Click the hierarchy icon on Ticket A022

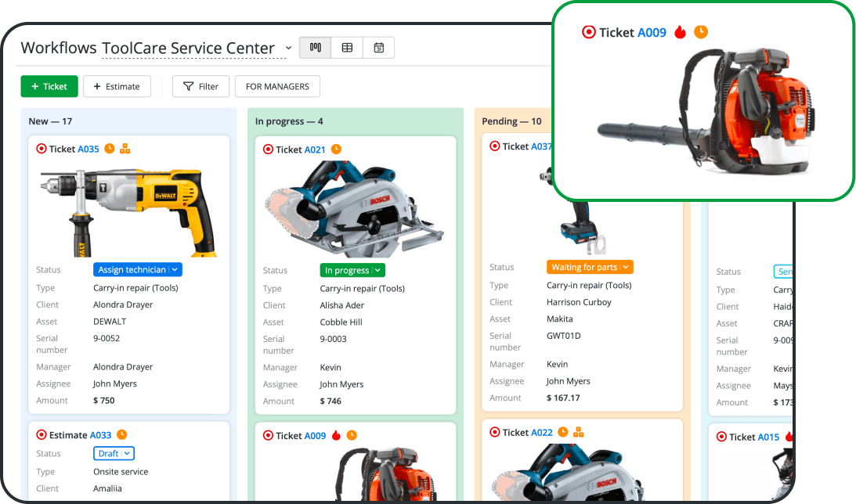pos(579,432)
